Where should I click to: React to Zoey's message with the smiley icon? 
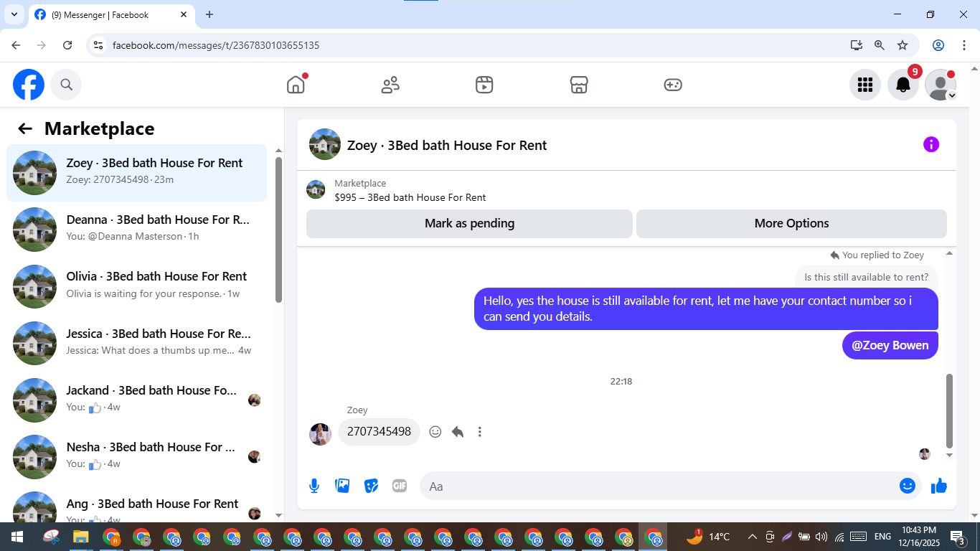(435, 432)
